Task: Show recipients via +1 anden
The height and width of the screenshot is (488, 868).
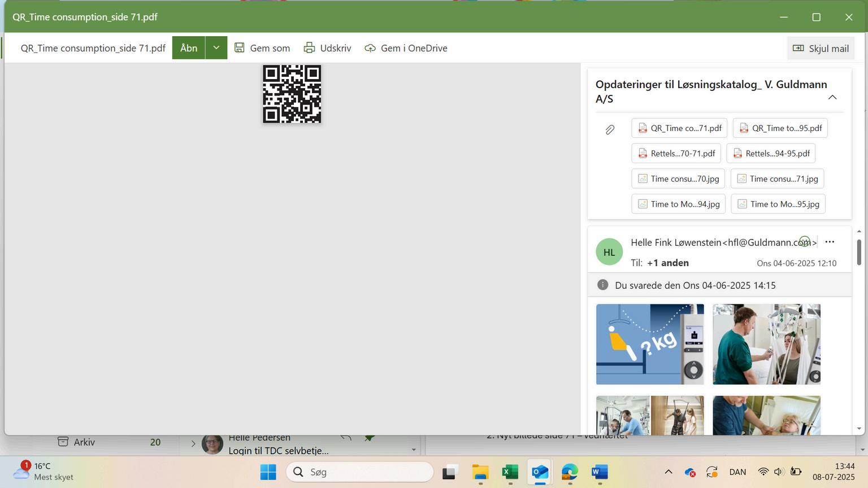Action: point(668,263)
